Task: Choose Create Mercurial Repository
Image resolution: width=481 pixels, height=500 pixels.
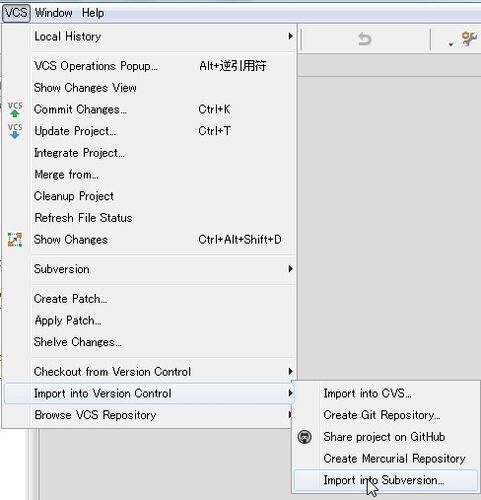Action: [386, 459]
